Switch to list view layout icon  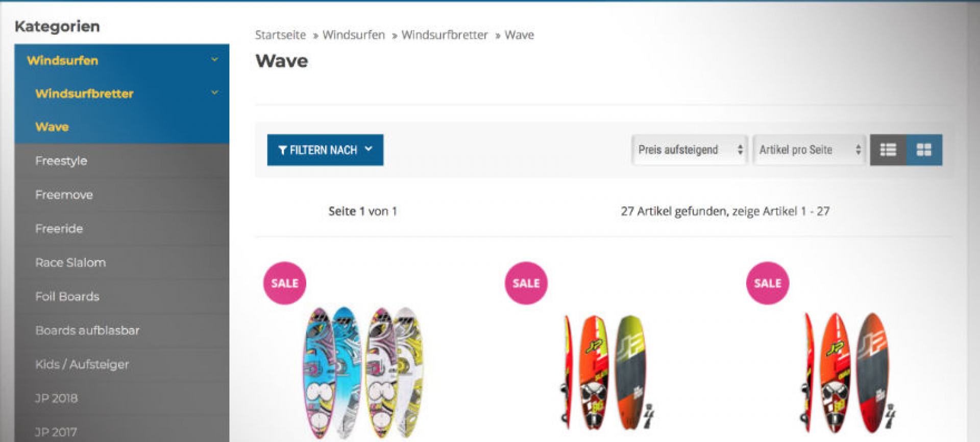[x=888, y=150]
